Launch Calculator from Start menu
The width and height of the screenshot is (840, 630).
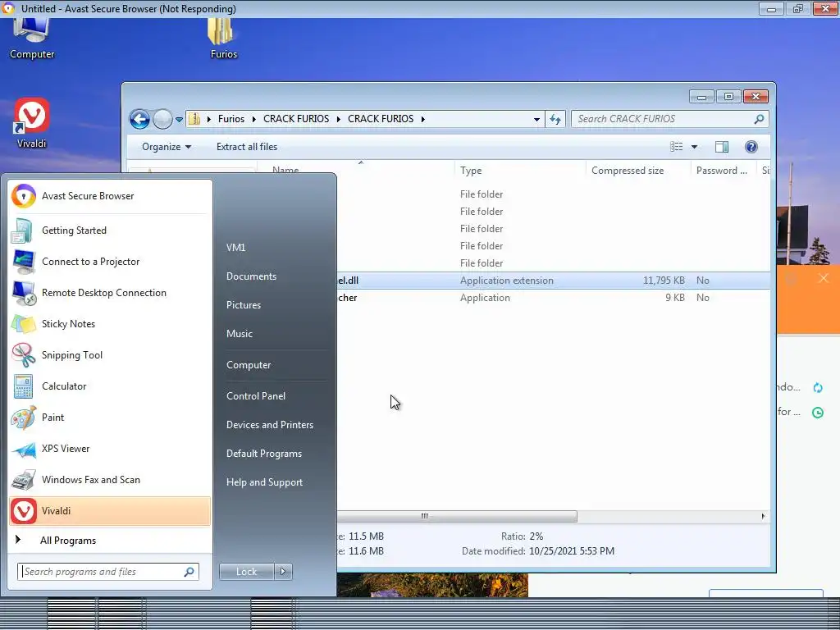pos(110,386)
